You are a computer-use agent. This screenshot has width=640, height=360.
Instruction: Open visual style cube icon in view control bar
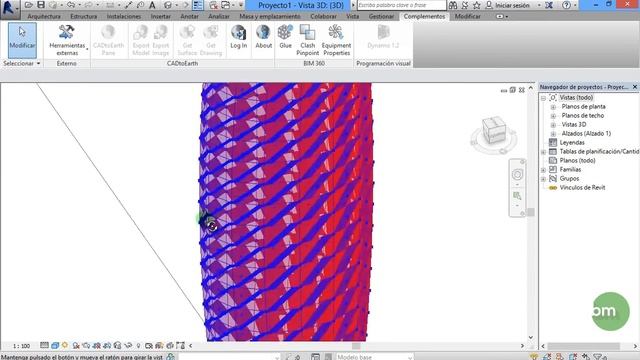tap(55, 346)
